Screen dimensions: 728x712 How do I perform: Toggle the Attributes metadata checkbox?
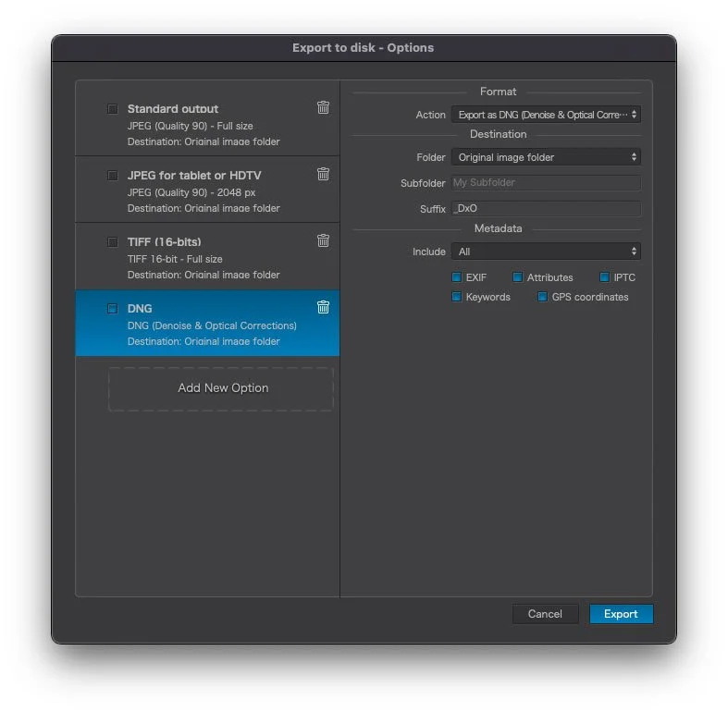tap(518, 277)
